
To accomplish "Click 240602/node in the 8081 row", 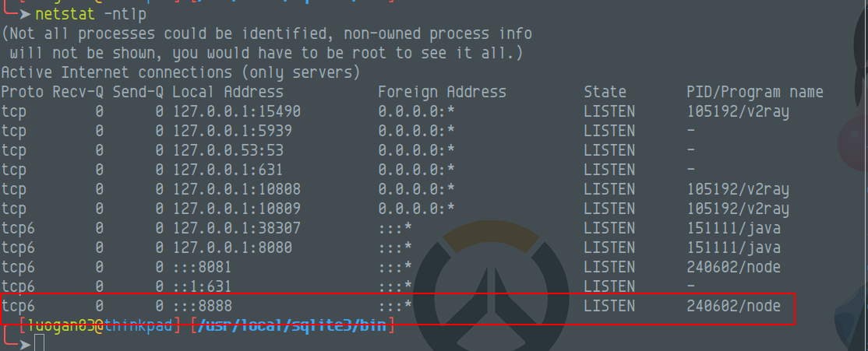I will pos(733,268).
